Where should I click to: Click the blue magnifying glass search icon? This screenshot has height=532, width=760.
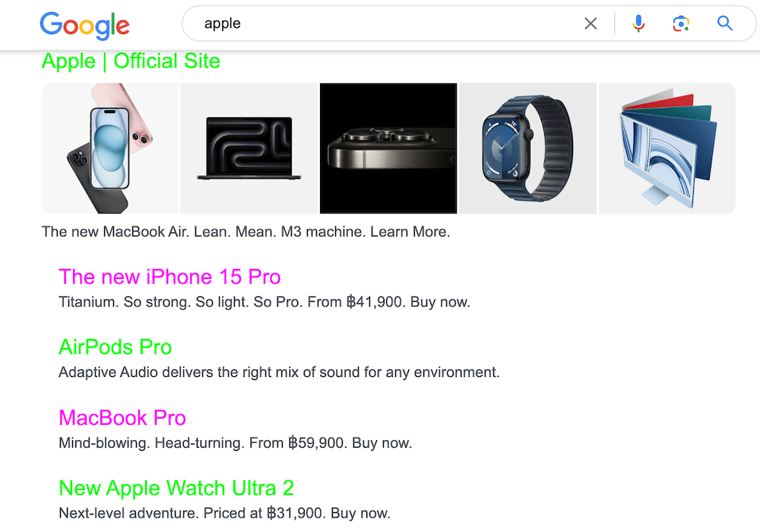click(725, 24)
